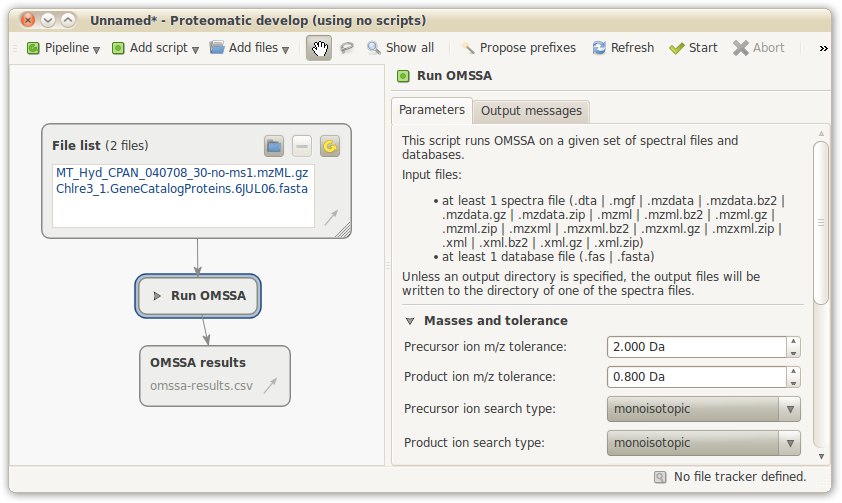Open Precursor ion search type combo box
The image size is (842, 503).
[x=703, y=409]
